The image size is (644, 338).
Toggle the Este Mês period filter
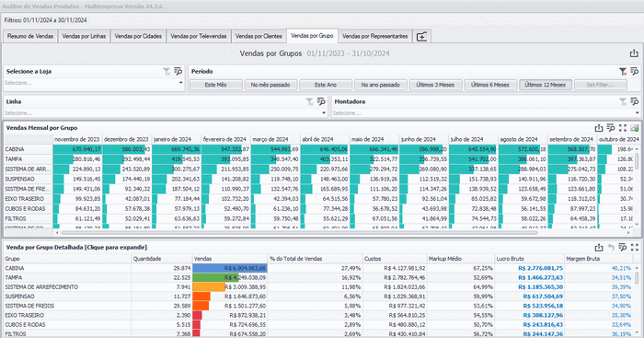[215, 85]
